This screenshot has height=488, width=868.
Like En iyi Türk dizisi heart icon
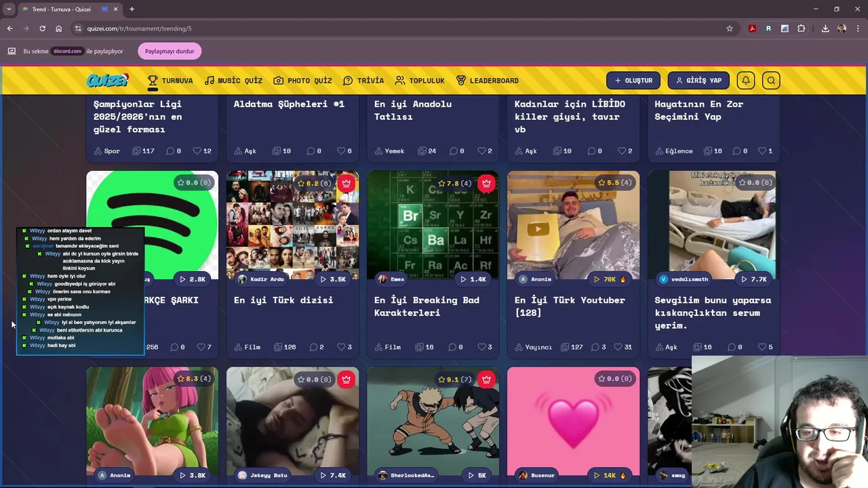[x=342, y=347]
